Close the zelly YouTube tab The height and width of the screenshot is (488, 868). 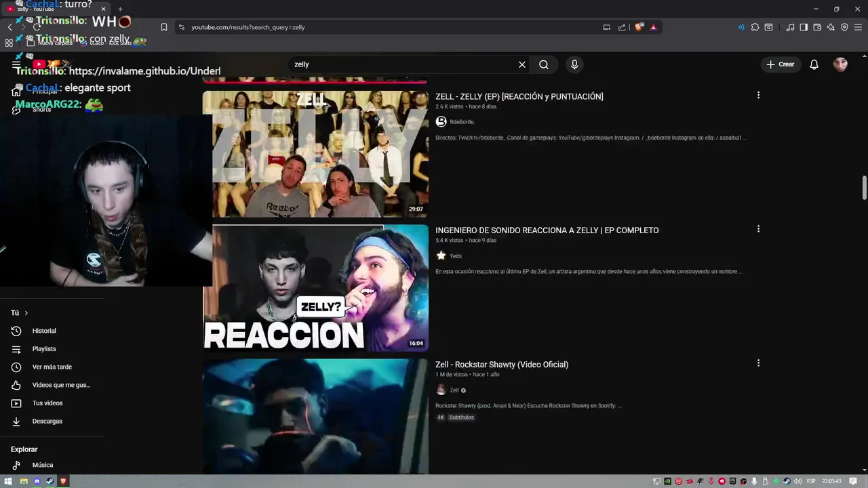click(x=103, y=9)
